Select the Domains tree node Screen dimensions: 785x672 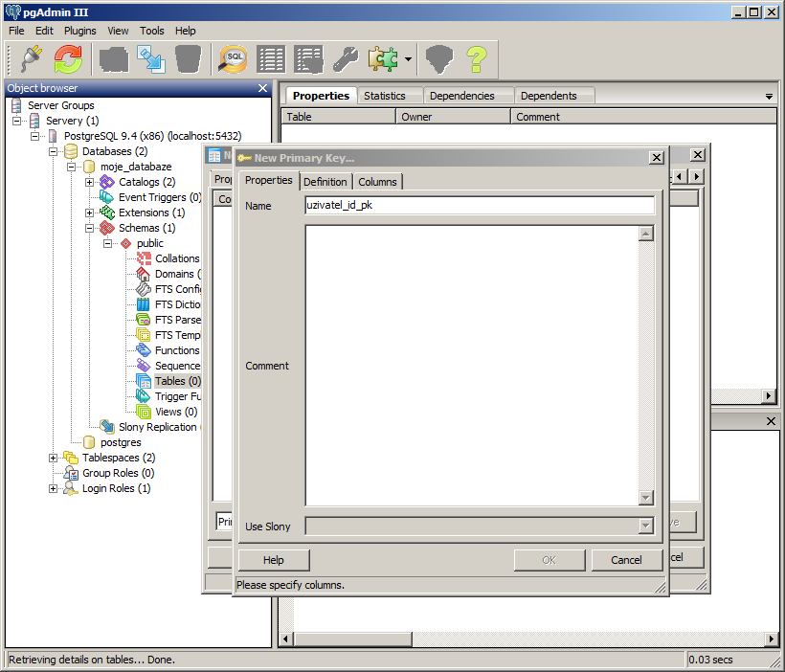click(x=177, y=274)
